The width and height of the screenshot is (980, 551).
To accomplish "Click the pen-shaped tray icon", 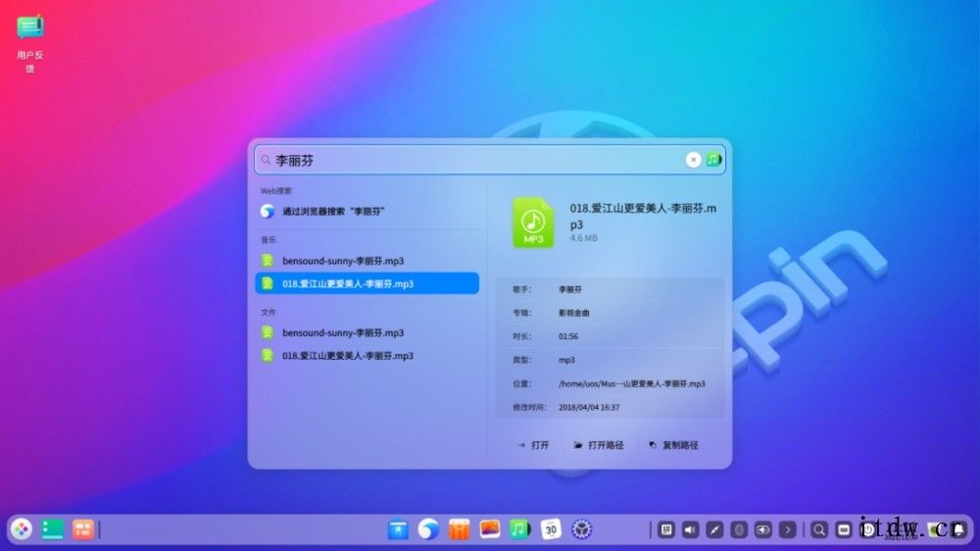I will (714, 530).
